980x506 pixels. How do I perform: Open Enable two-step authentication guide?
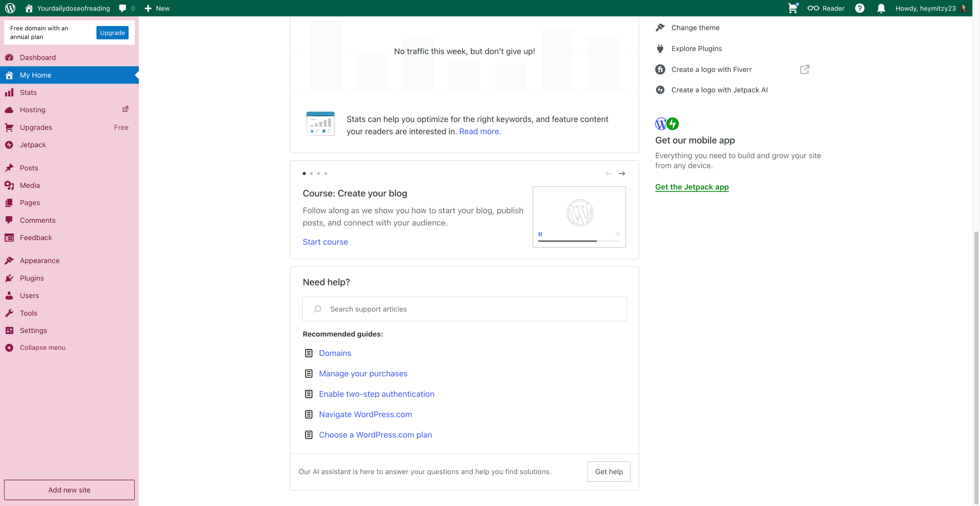[376, 394]
